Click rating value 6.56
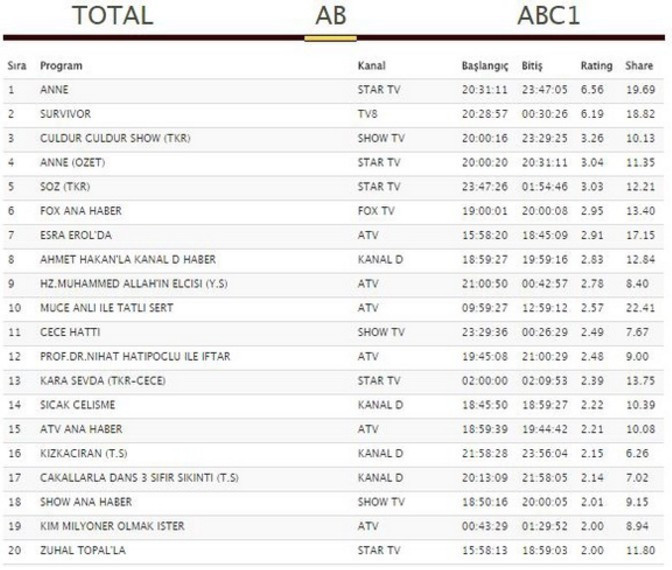This screenshot has height=570, width=672. point(592,90)
